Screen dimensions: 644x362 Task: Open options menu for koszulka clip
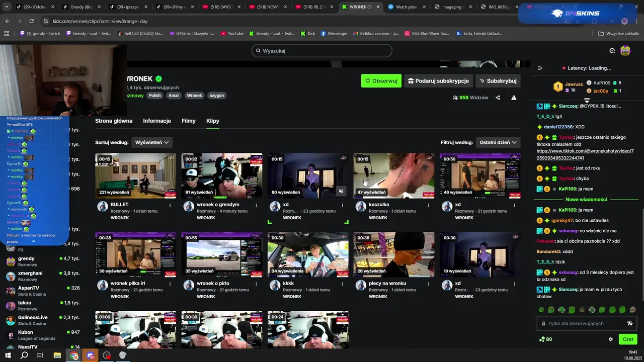[428, 205]
